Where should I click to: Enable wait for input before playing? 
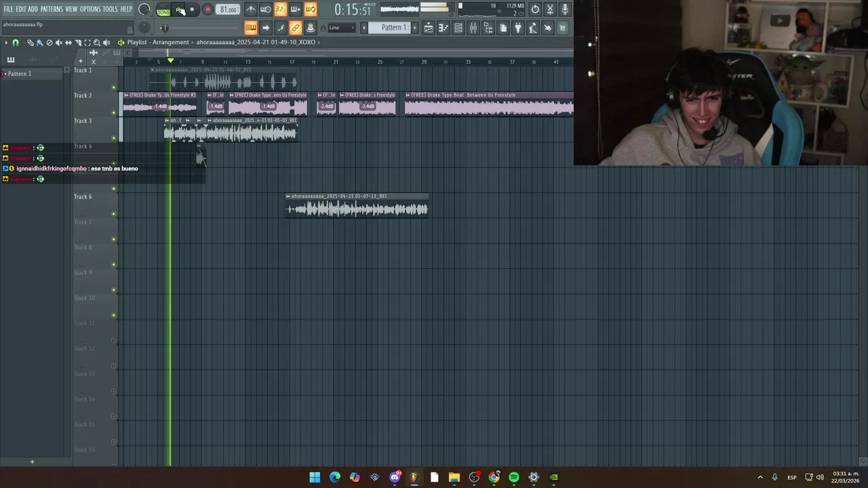266,9
